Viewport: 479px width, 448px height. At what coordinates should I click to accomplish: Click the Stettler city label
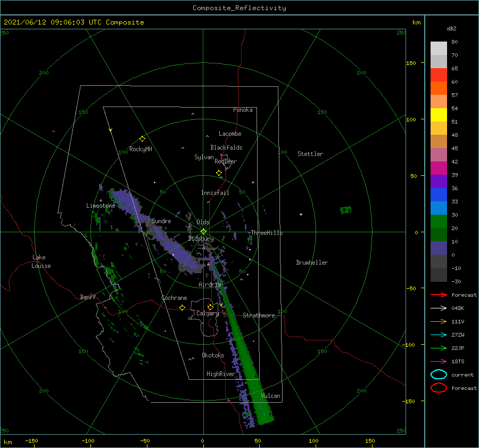pos(310,154)
